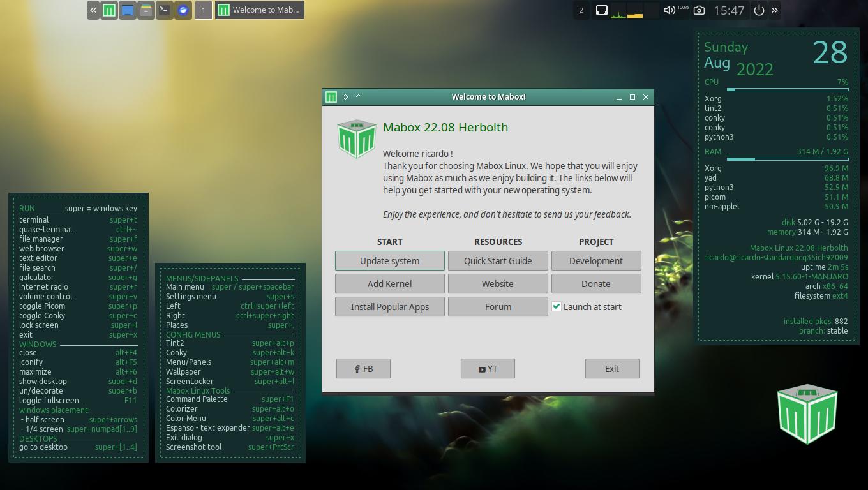Click the wired network tray icon
Image resolution: width=868 pixels, height=490 pixels.
point(601,10)
